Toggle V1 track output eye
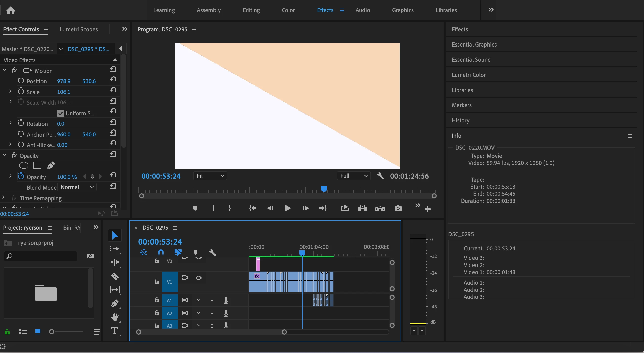The width and height of the screenshot is (644, 353). pos(199,278)
